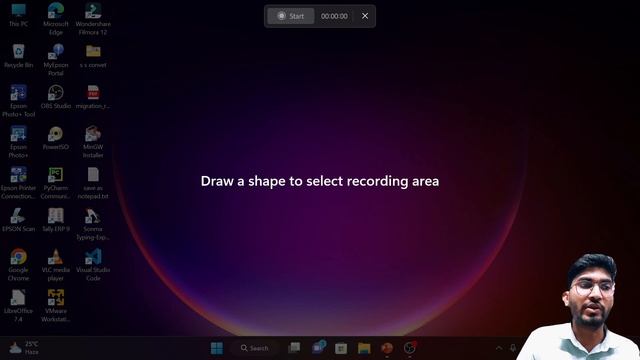Select Tally.ERP 9 desktop shortcut
The image size is (640, 360).
tap(56, 220)
